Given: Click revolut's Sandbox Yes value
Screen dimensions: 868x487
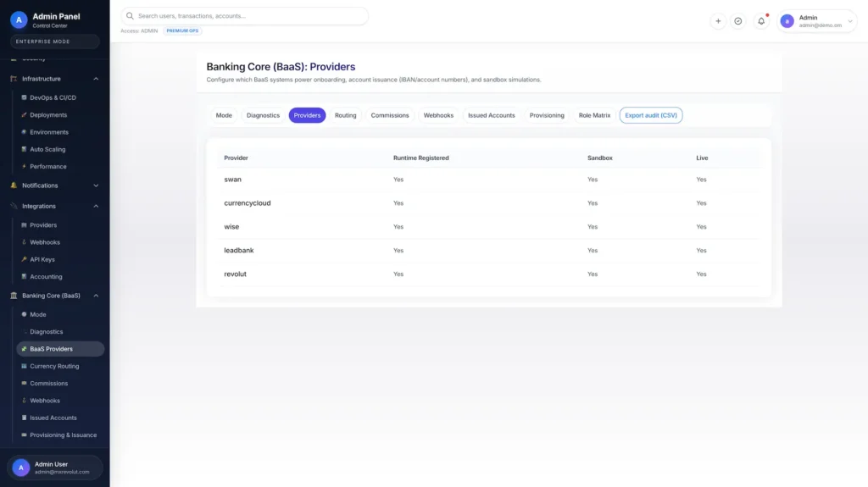Looking at the screenshot, I should (593, 274).
